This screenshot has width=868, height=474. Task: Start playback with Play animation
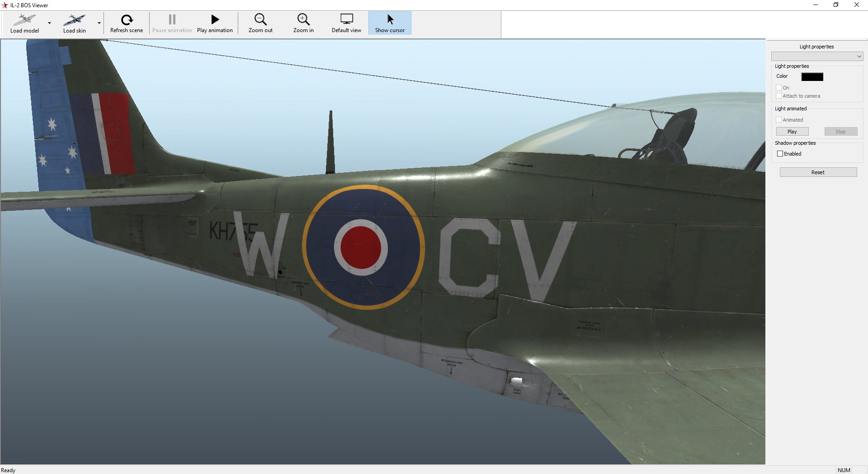[215, 23]
